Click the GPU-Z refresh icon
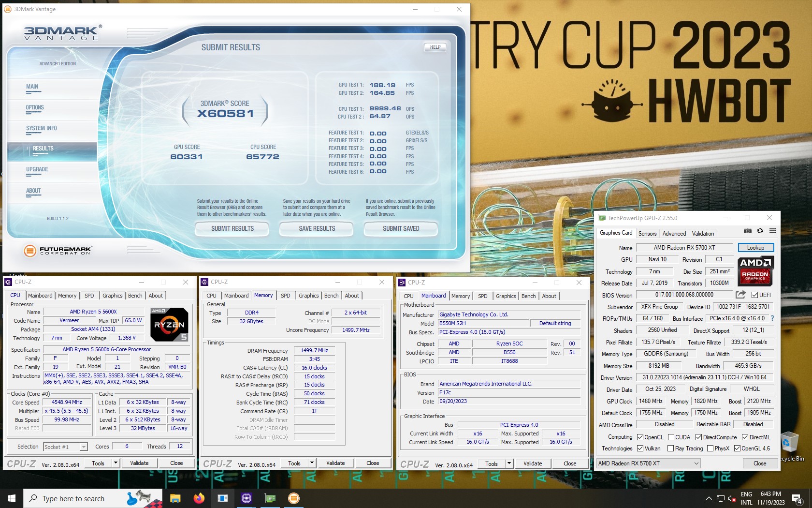 (760, 231)
